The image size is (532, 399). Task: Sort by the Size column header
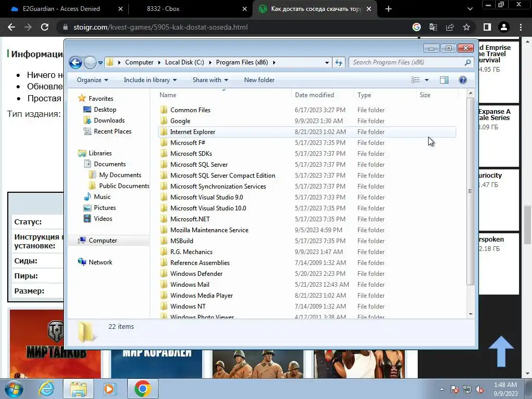(437, 95)
